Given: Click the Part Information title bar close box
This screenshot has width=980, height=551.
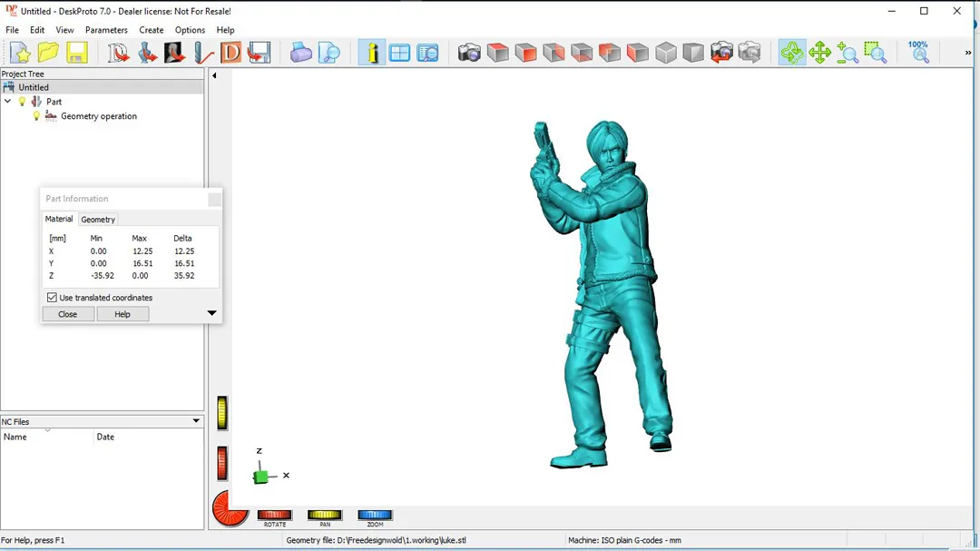Looking at the screenshot, I should [214, 199].
